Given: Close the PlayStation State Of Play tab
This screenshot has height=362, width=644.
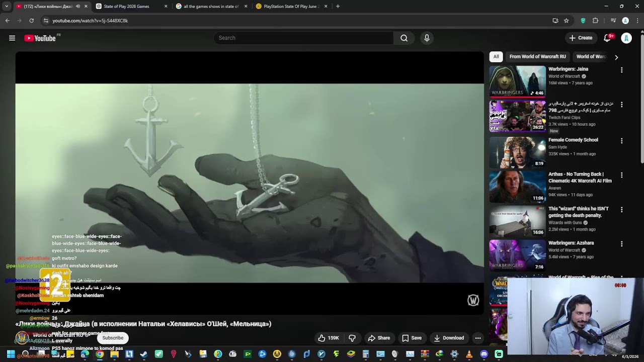Looking at the screenshot, I should (x=326, y=7).
